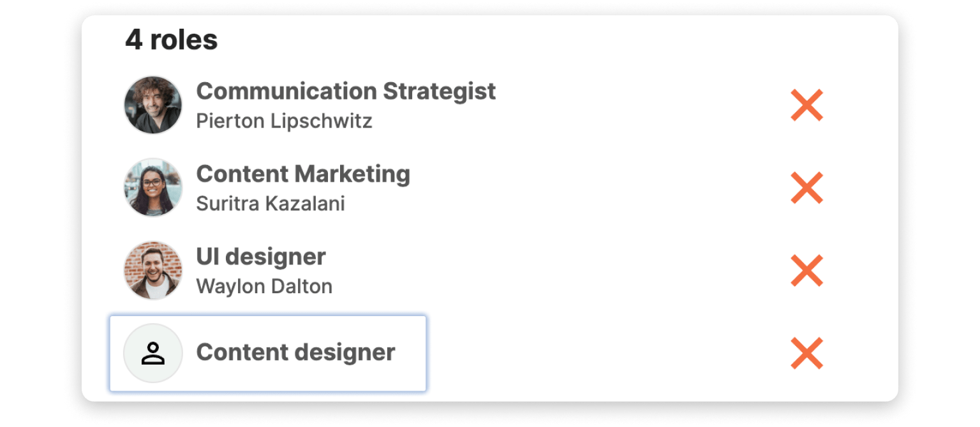Open Pierton Lipschwitz's profile photo
This screenshot has height=427, width=980.
[x=153, y=105]
